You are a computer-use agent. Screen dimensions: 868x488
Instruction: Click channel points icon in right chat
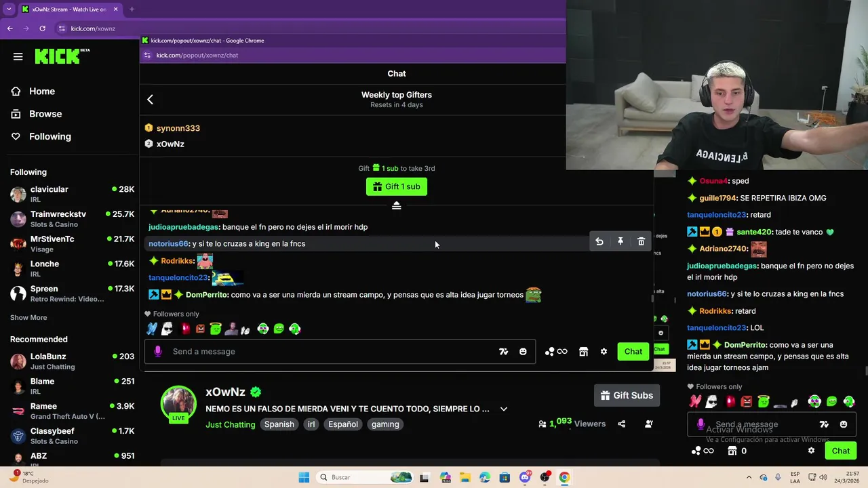point(703,451)
